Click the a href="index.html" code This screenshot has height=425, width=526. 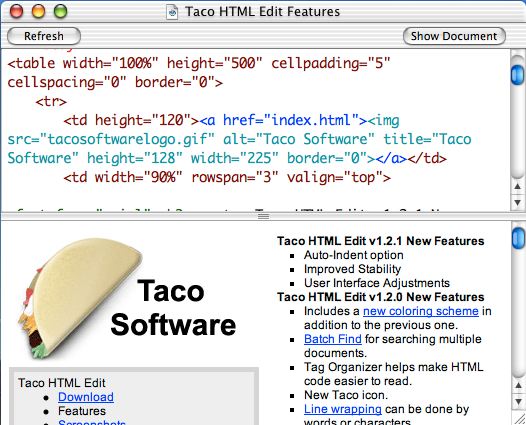point(283,120)
